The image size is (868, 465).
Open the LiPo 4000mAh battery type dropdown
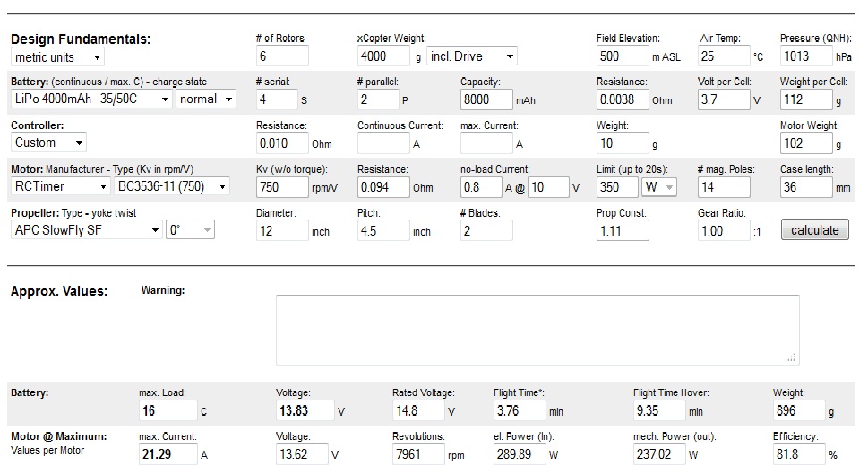click(91, 99)
